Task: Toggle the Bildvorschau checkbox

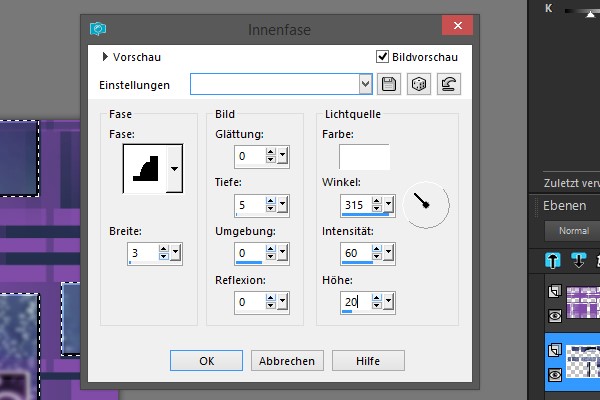Action: 383,57
